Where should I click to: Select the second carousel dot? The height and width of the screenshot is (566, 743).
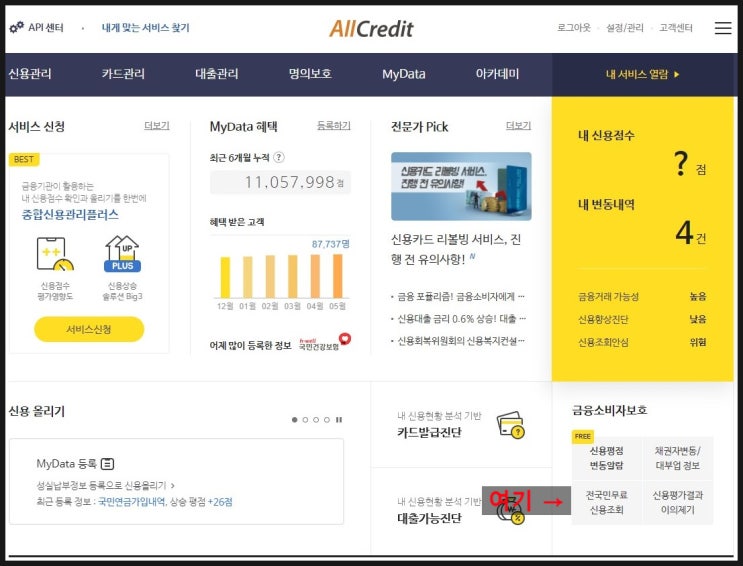305,420
